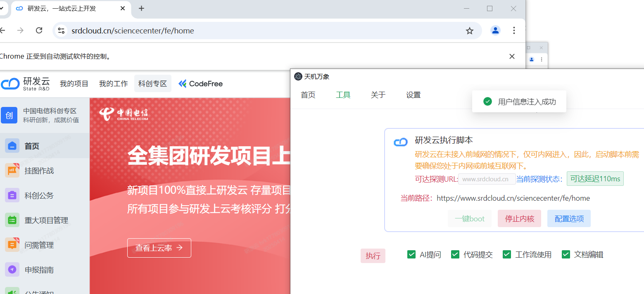Open 问需管理 sidebar icon
644x294 pixels.
tap(12, 245)
